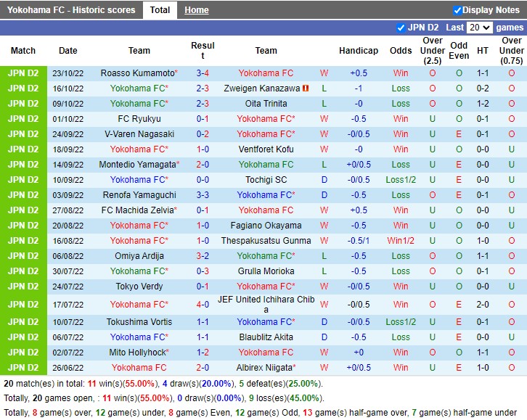Screen dimensions: 527x420
Task: Open the Montedio Yamagata team link
Action: pos(136,165)
